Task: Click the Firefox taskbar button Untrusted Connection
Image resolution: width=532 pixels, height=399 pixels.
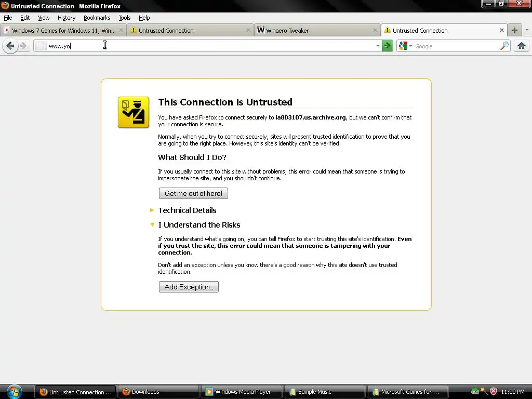Action: pyautogui.click(x=75, y=392)
